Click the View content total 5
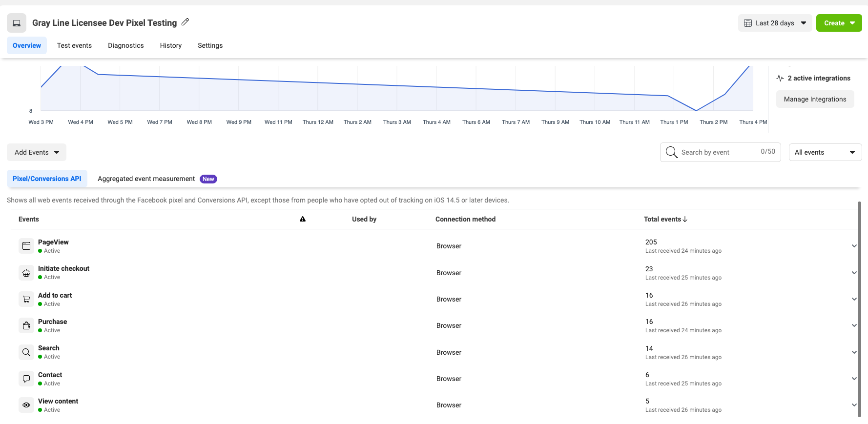This screenshot has height=424, width=868. point(647,401)
